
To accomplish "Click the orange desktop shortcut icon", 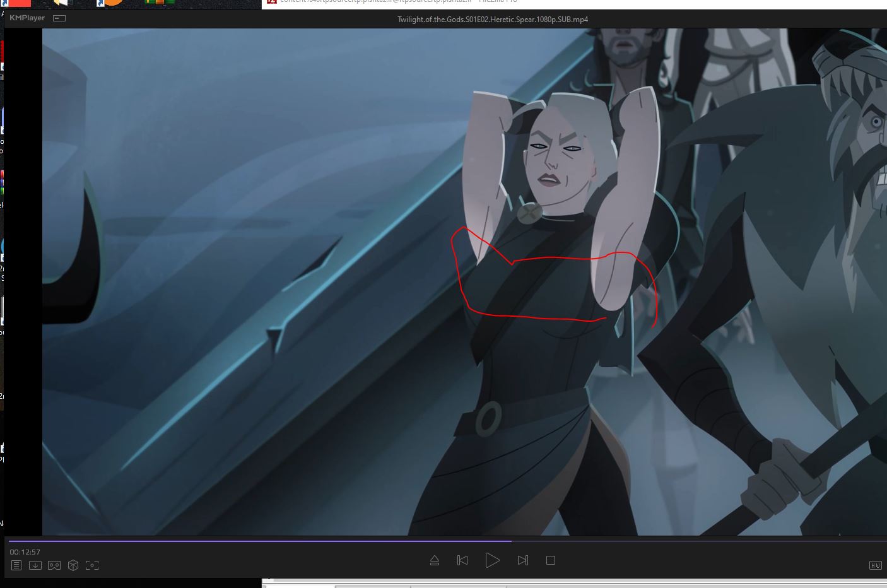I will tap(112, 3).
